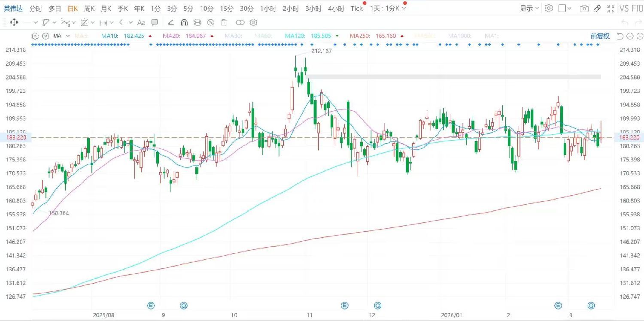Take a chart screenshot with camera icon
The width and height of the screenshot is (644, 321).
click(584, 8)
